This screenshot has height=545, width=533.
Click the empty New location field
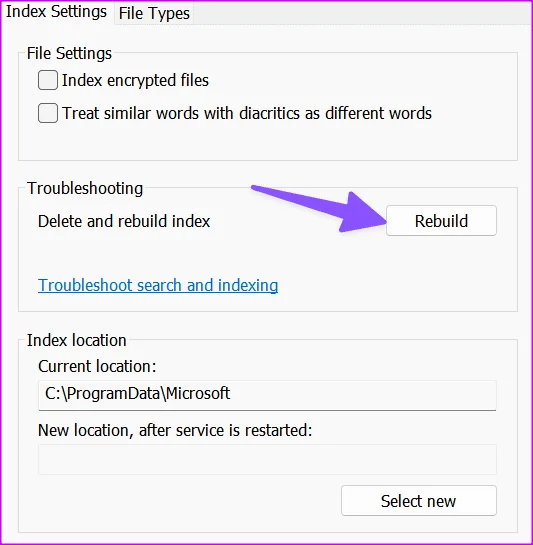[x=267, y=459]
